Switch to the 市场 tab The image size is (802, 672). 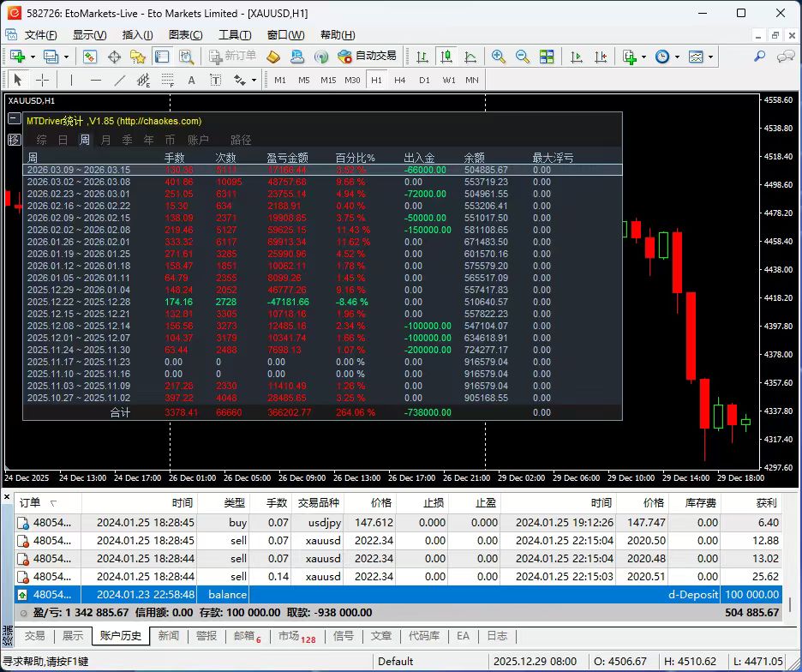click(296, 636)
